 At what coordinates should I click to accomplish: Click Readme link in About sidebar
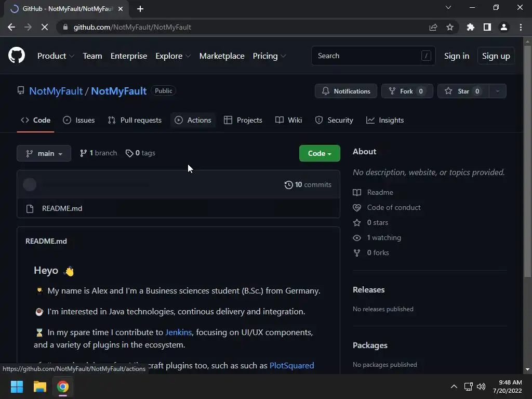(380, 192)
